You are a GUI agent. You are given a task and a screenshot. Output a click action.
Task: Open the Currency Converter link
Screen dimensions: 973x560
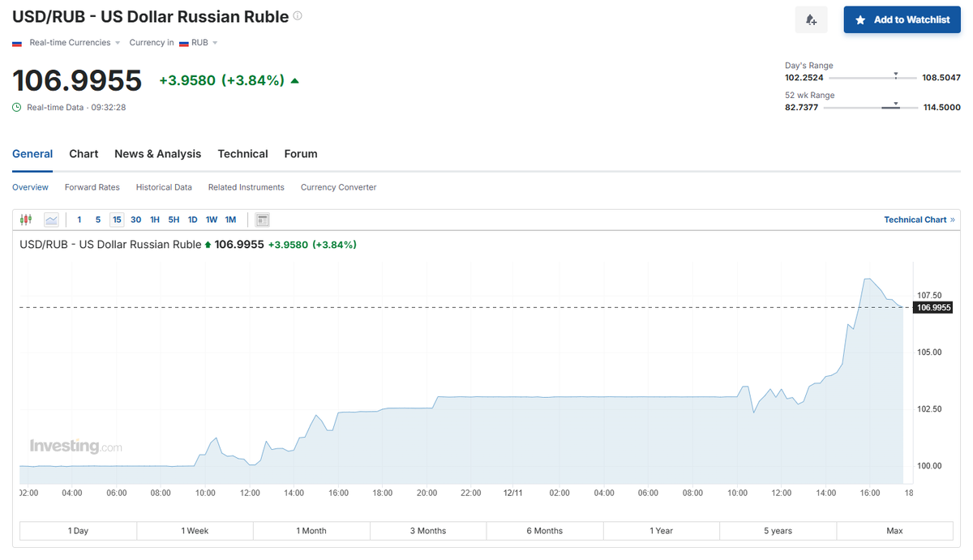339,187
